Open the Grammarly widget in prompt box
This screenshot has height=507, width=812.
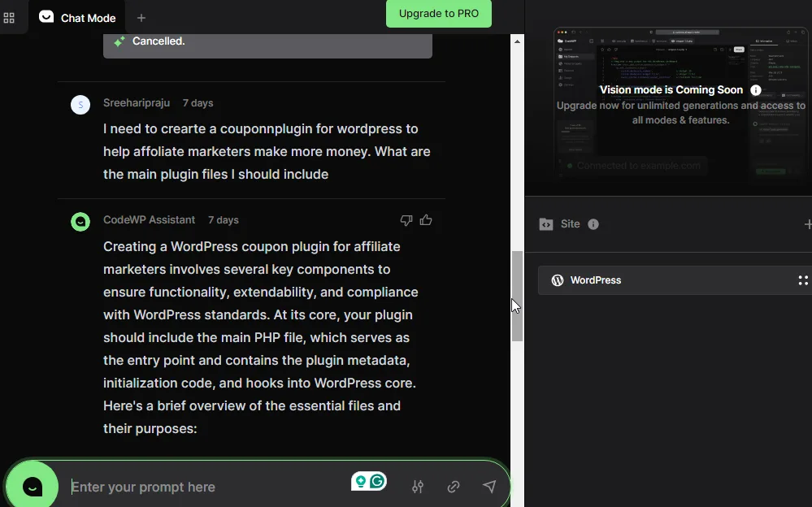(369, 482)
